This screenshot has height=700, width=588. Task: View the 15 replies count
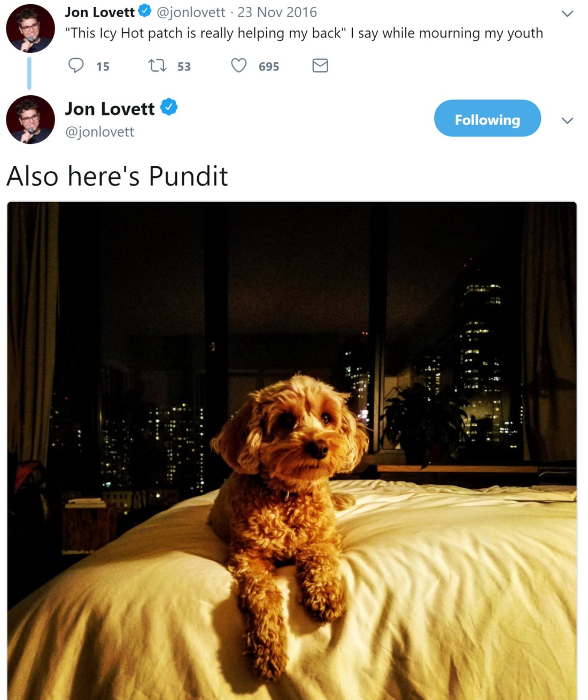tap(103, 66)
